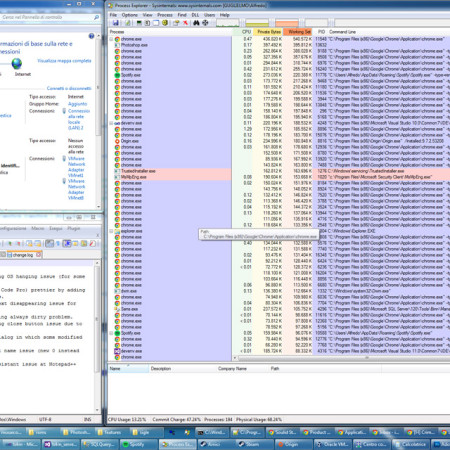Image resolution: width=450 pixels, height=450 pixels.
Task: Open the CPU usage mini graph in toolbar
Action: coord(228,23)
